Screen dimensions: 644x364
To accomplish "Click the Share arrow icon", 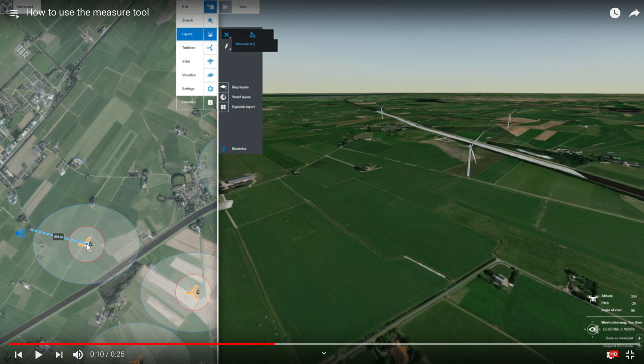I will (x=634, y=13).
